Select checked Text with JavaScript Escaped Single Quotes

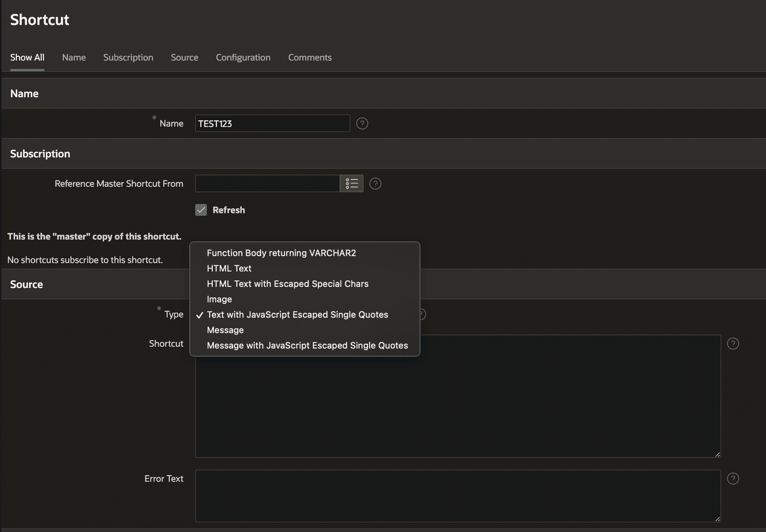coord(297,315)
